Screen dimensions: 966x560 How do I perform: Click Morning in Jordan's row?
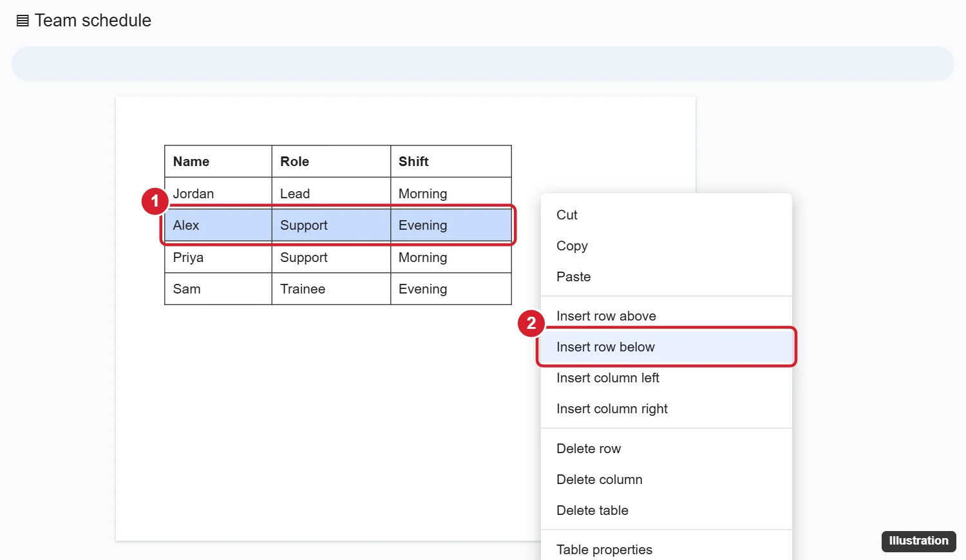[451, 194]
